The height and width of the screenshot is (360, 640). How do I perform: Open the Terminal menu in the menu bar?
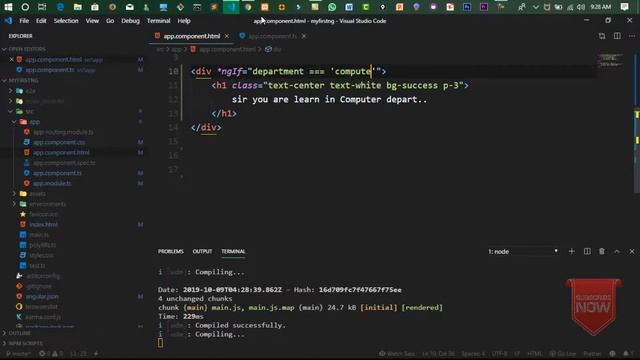point(158,21)
